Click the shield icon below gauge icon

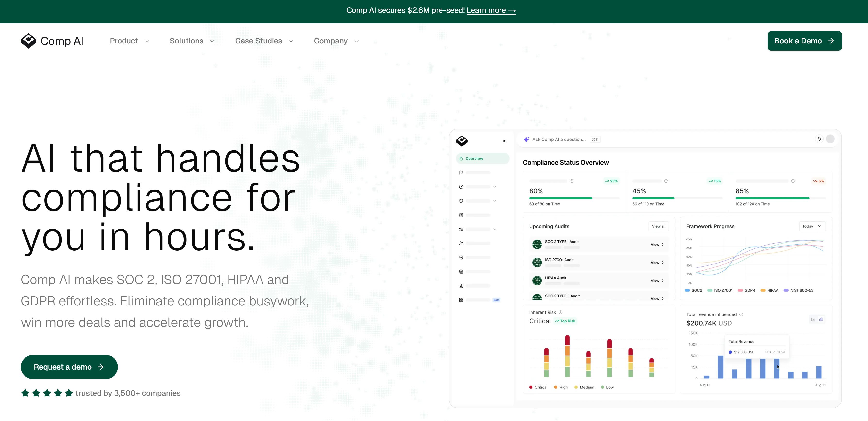pos(461,201)
